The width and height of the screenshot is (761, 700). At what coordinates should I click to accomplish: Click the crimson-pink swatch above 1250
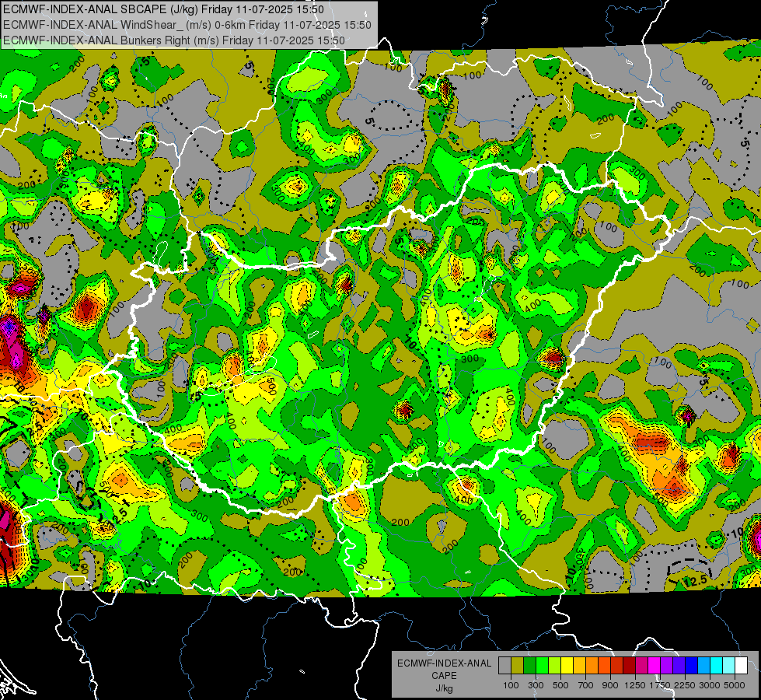click(641, 665)
